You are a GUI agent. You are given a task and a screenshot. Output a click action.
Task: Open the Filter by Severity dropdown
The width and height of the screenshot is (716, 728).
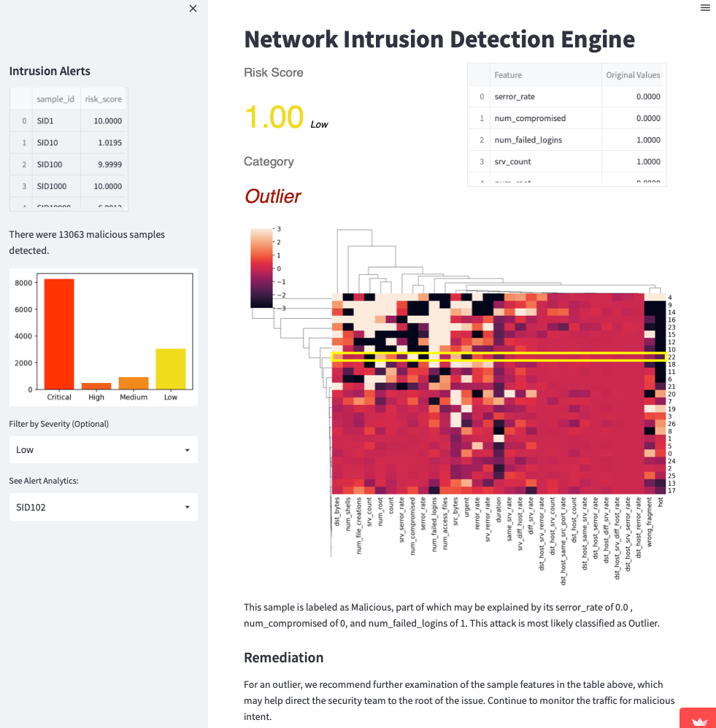[103, 449]
